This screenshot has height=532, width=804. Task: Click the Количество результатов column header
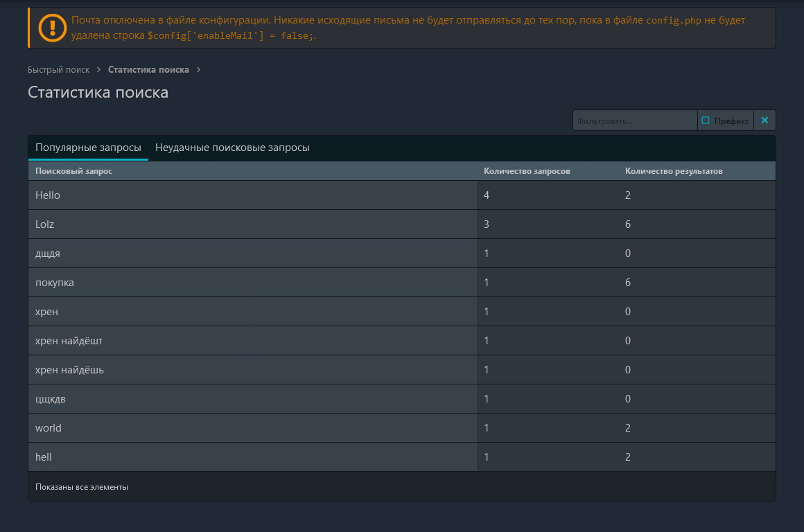coord(674,171)
